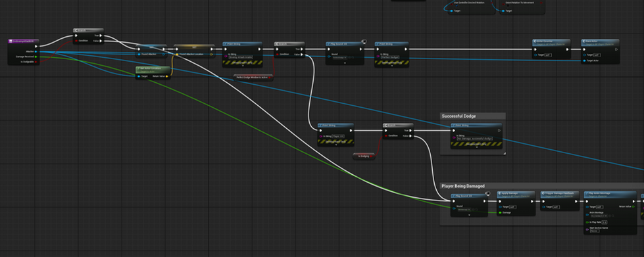
Task: Click False pin of Branch fed by Is Dodgeable
Action: tap(100, 41)
